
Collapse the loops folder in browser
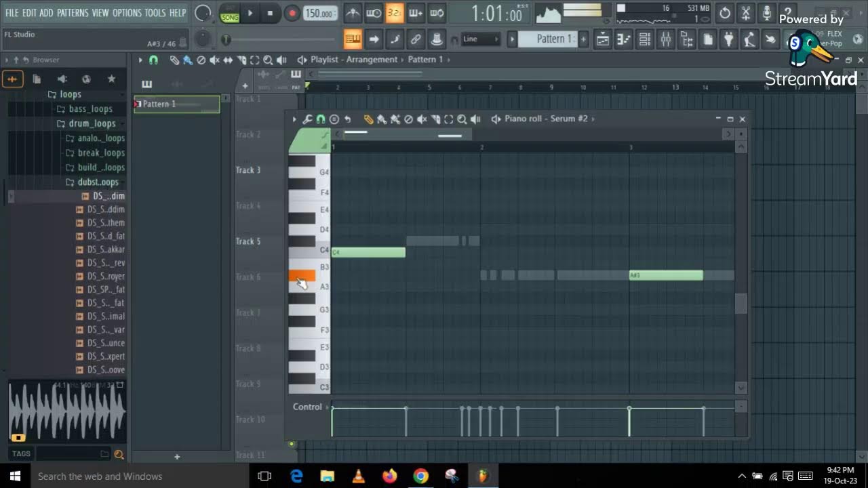tap(65, 94)
